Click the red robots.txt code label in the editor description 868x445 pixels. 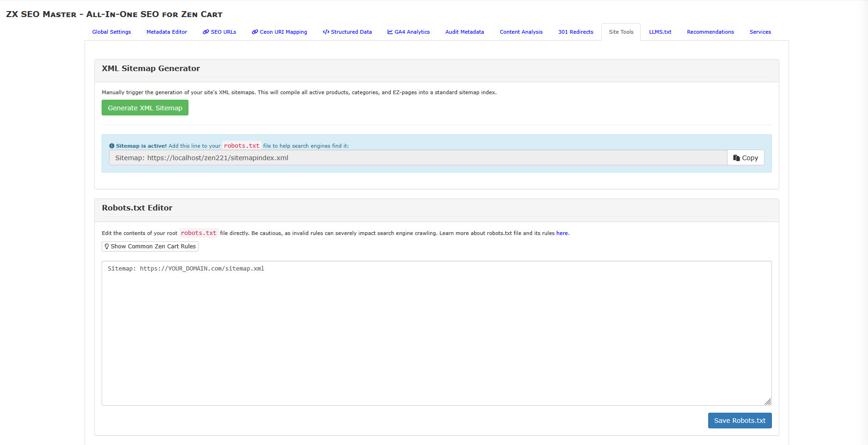[x=199, y=233]
